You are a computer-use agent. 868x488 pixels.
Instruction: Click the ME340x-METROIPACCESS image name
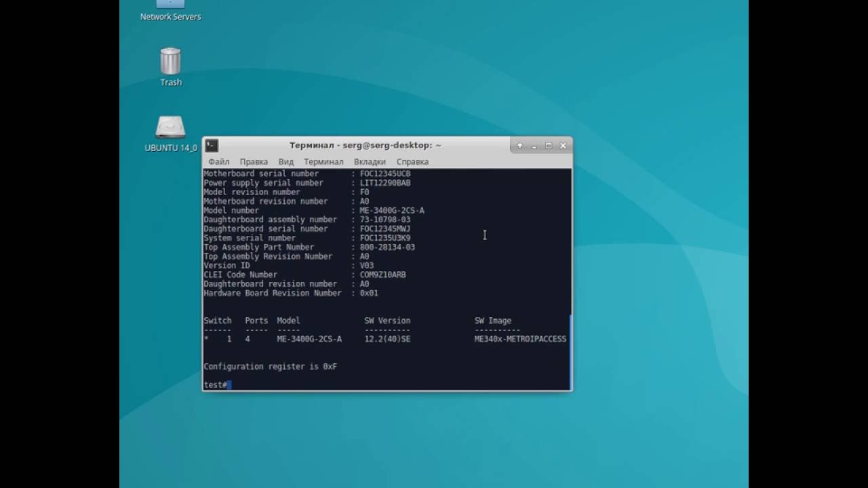520,339
